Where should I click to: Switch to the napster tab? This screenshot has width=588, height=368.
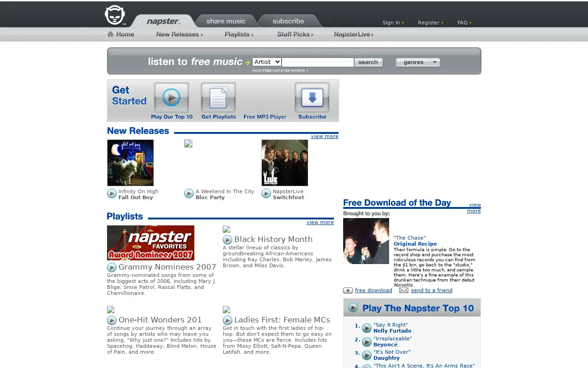pyautogui.click(x=163, y=21)
